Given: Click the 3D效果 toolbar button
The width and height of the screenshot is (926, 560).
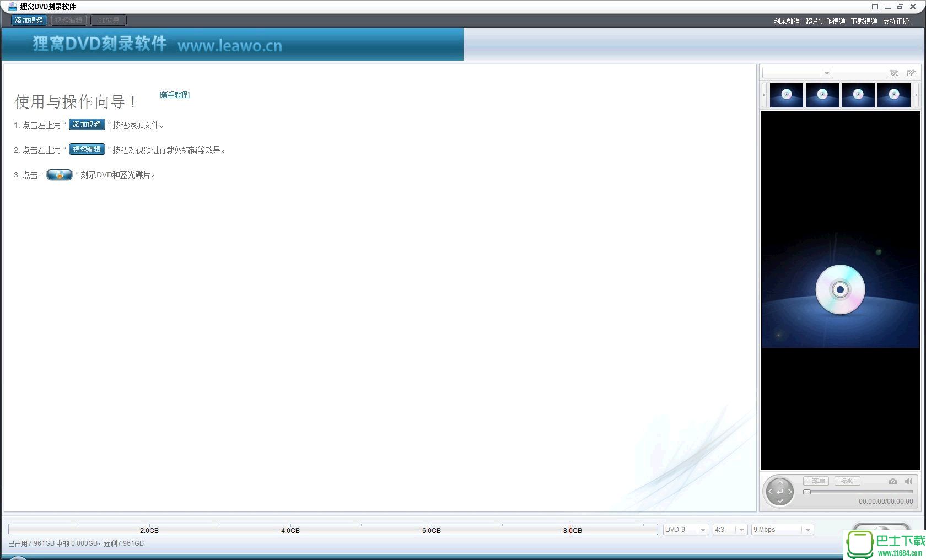Looking at the screenshot, I should (109, 20).
